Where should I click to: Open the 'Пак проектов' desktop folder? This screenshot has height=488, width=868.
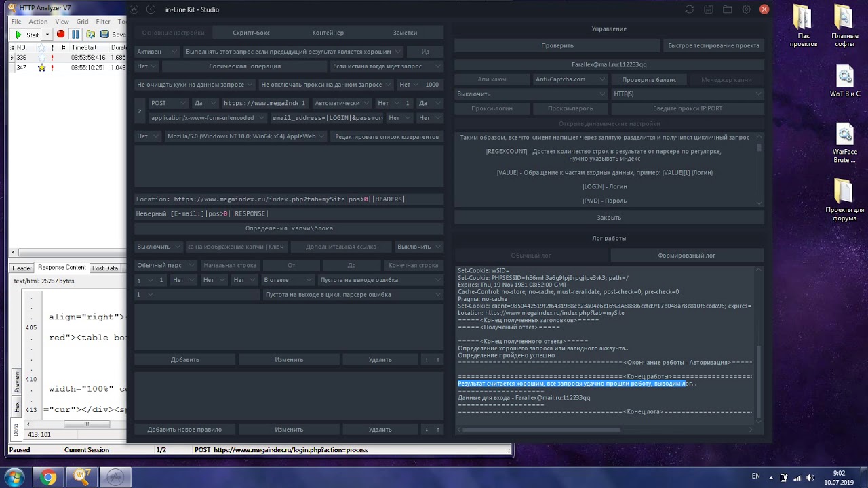coord(803,27)
